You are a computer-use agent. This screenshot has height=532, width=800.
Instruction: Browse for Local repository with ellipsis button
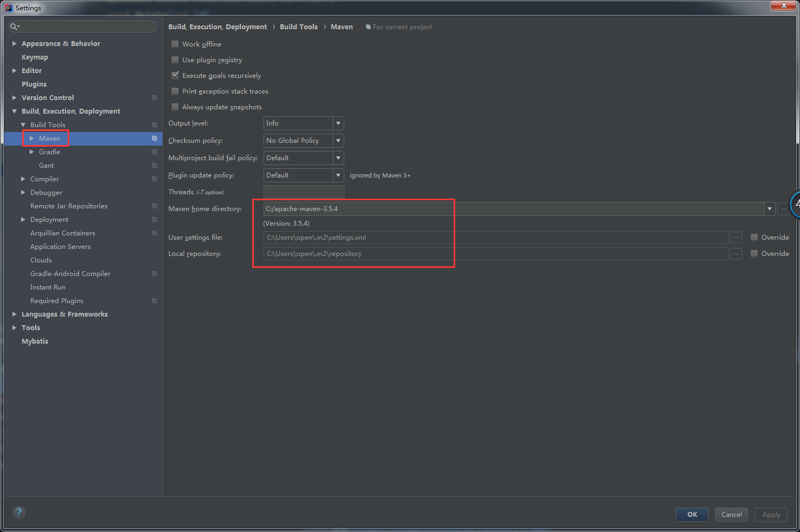point(736,254)
